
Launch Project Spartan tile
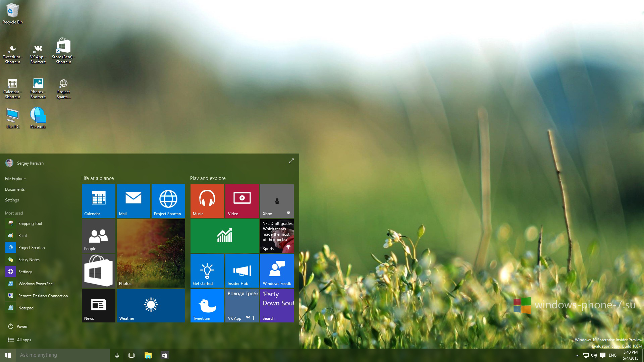pos(168,200)
